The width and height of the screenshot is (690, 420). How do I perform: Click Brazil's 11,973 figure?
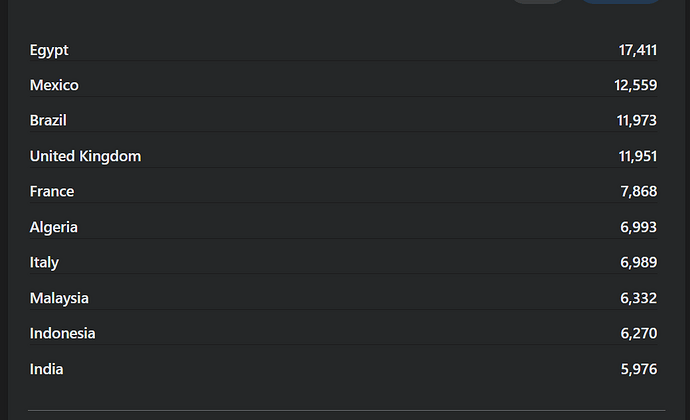pos(637,121)
